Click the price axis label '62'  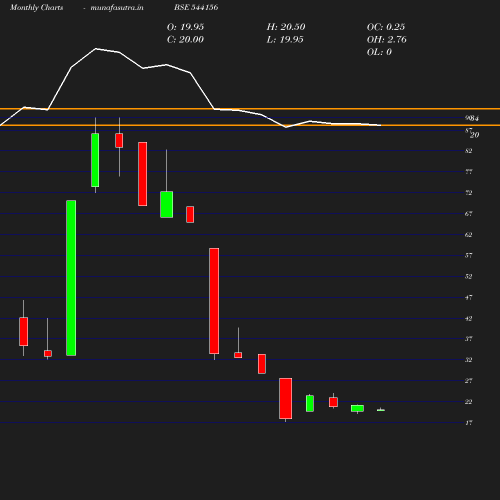469,235
